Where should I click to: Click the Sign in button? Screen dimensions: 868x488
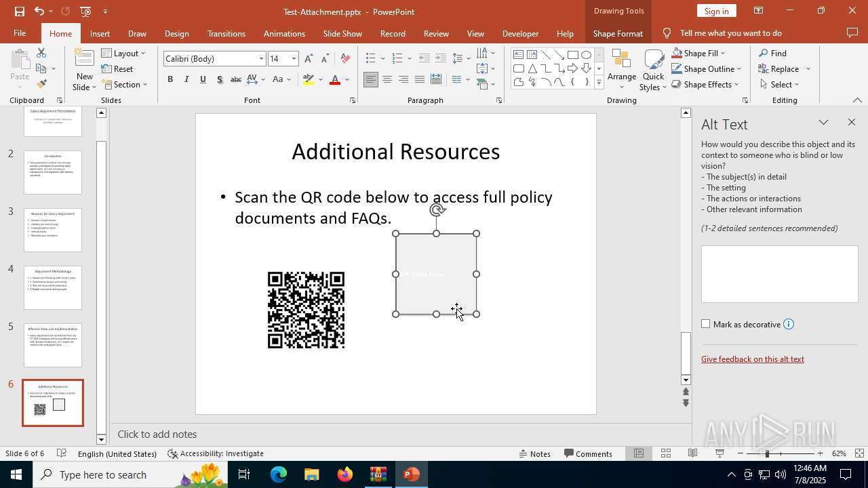(716, 11)
